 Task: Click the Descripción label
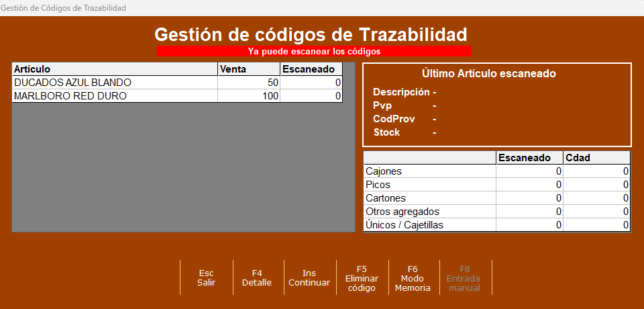click(x=401, y=92)
